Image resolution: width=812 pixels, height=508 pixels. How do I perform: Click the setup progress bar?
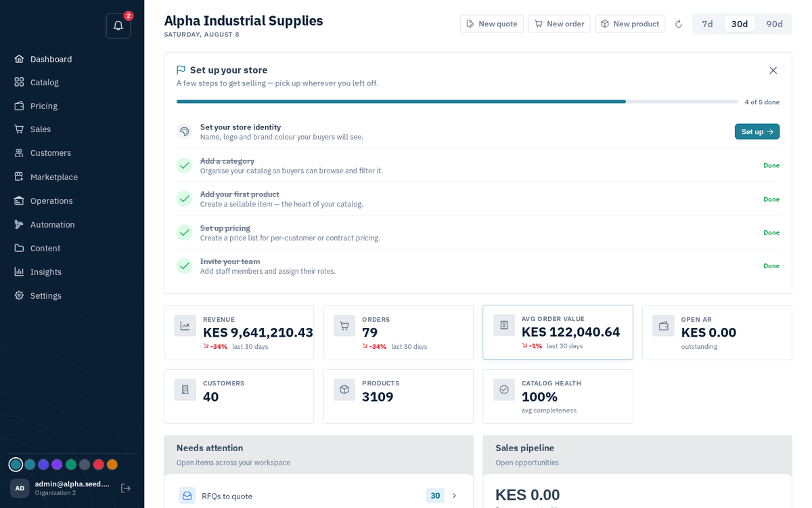point(457,102)
